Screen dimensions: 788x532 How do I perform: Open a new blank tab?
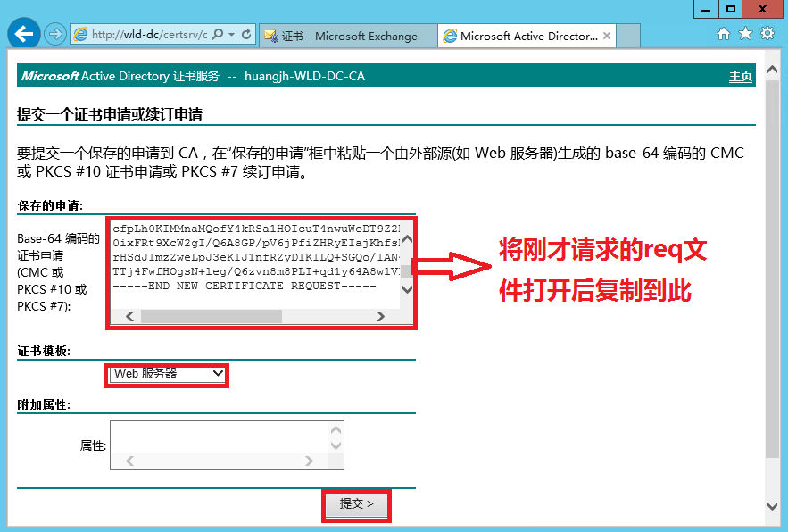coord(628,36)
